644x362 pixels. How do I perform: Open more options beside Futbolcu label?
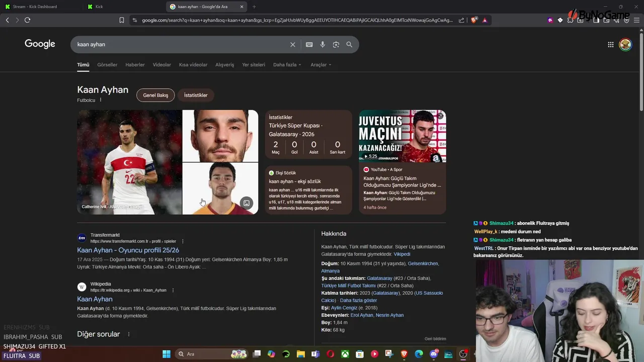[101, 100]
